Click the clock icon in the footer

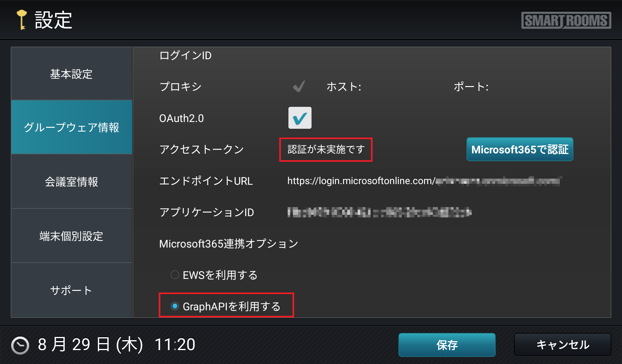(x=20, y=345)
